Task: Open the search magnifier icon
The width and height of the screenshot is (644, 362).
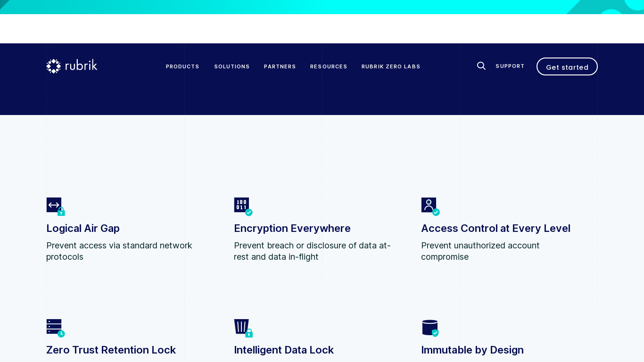Action: point(481,66)
